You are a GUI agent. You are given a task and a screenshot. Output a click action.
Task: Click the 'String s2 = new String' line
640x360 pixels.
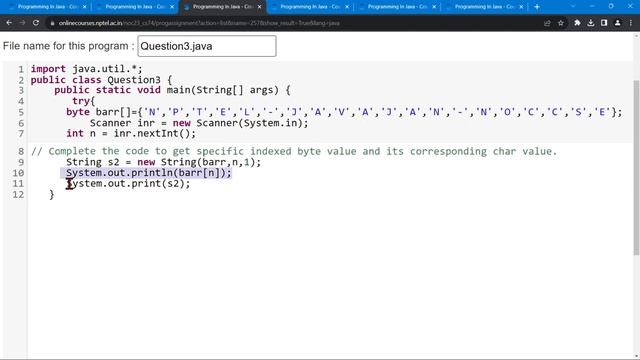pos(163,162)
